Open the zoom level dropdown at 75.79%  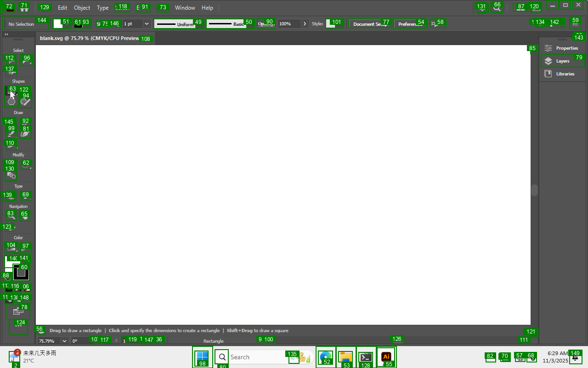pyautogui.click(x=64, y=341)
